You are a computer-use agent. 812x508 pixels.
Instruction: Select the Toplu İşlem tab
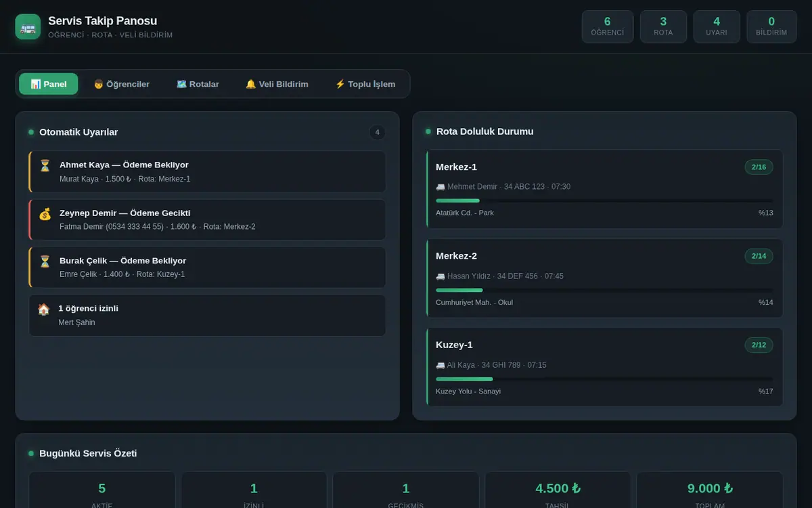tap(365, 84)
